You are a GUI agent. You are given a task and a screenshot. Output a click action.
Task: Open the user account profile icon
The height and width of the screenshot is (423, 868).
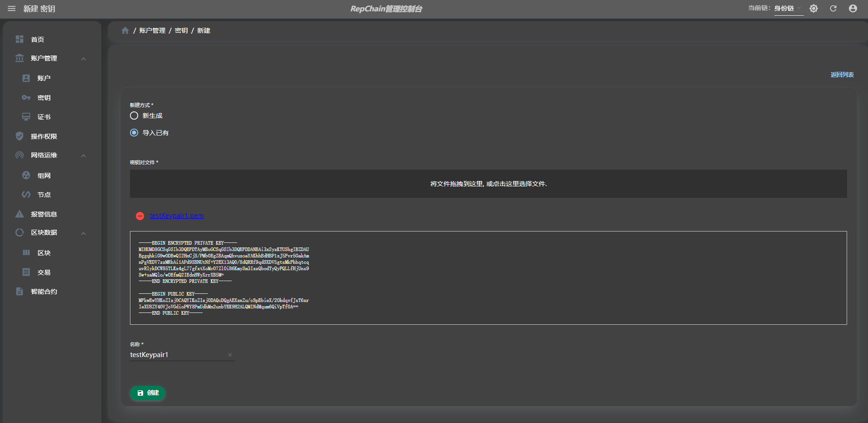pyautogui.click(x=853, y=9)
